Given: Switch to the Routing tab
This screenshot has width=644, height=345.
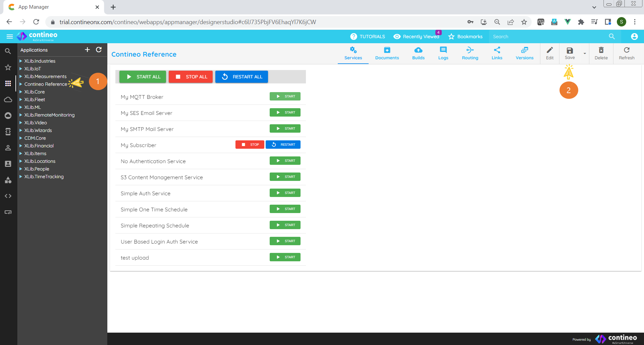Looking at the screenshot, I should [470, 54].
